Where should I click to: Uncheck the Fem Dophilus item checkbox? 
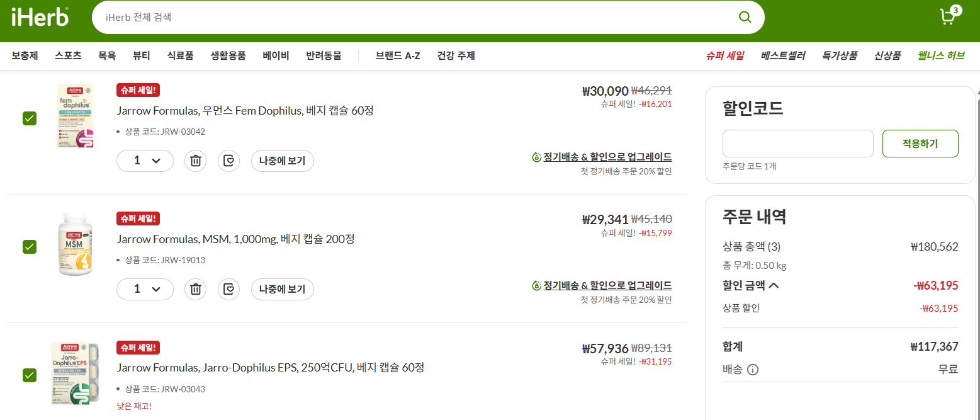[30, 118]
